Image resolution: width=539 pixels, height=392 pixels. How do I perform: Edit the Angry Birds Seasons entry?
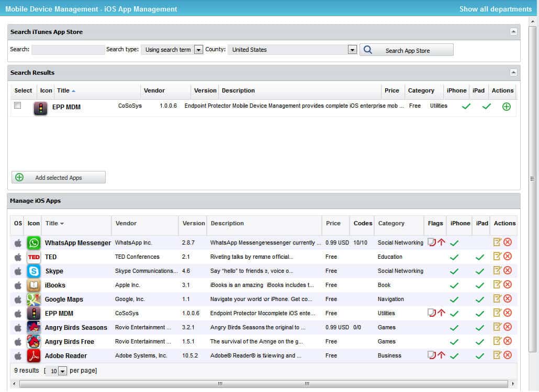[497, 327]
